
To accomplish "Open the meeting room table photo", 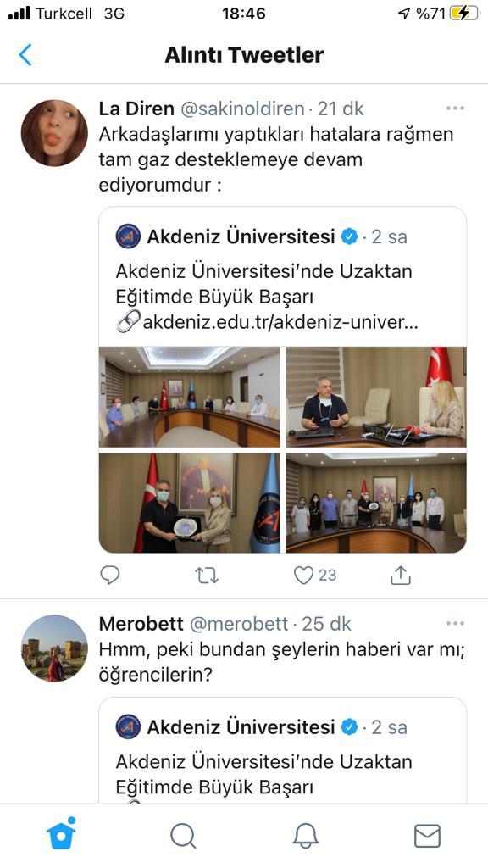I will coord(190,397).
